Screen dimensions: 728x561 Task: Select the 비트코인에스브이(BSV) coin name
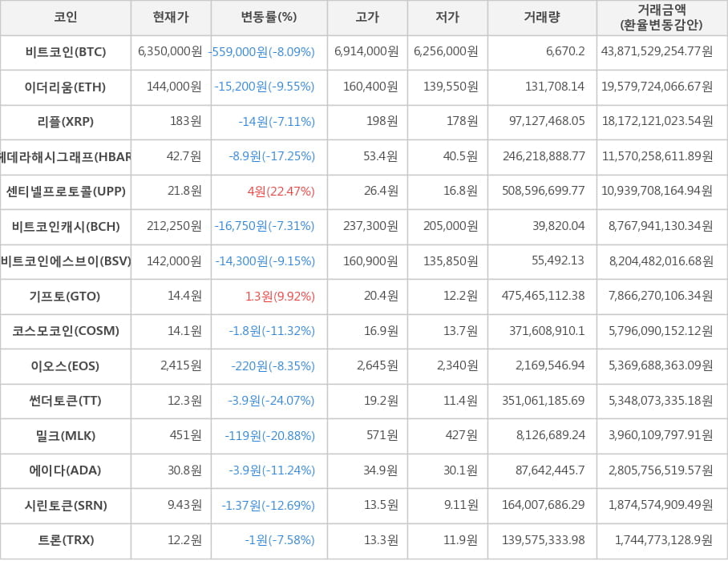pos(66,261)
